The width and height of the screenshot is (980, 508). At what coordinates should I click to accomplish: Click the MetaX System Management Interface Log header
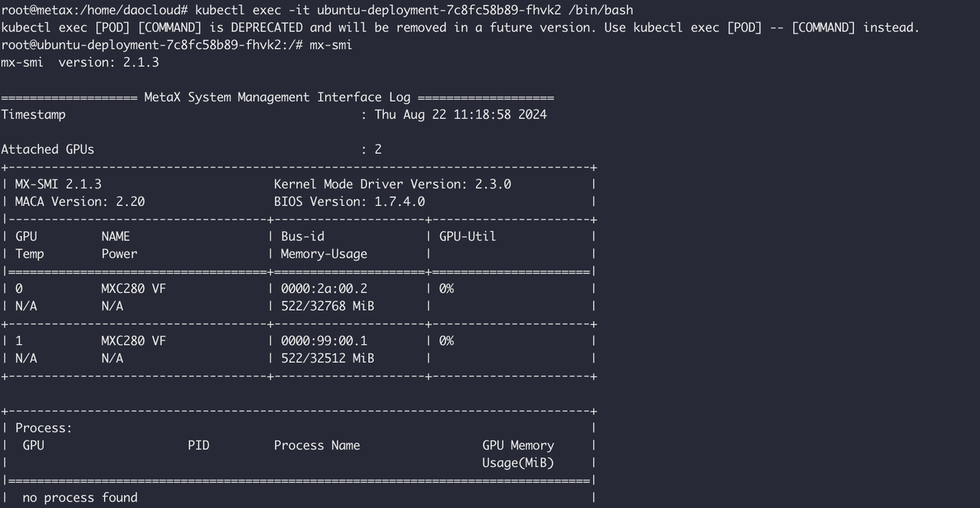coord(277,97)
